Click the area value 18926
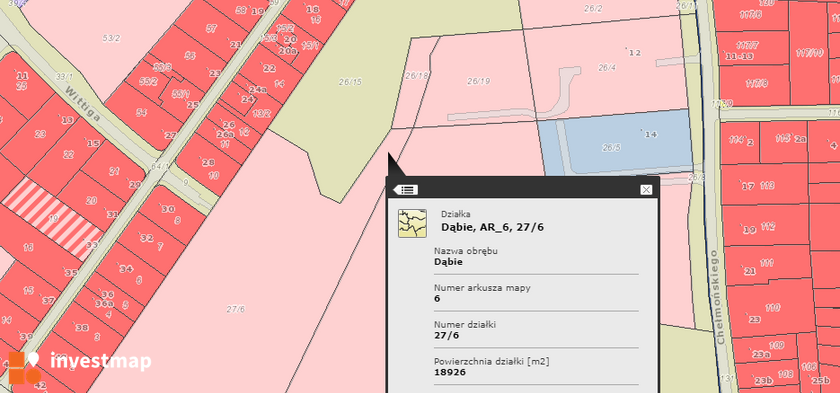 (x=449, y=372)
